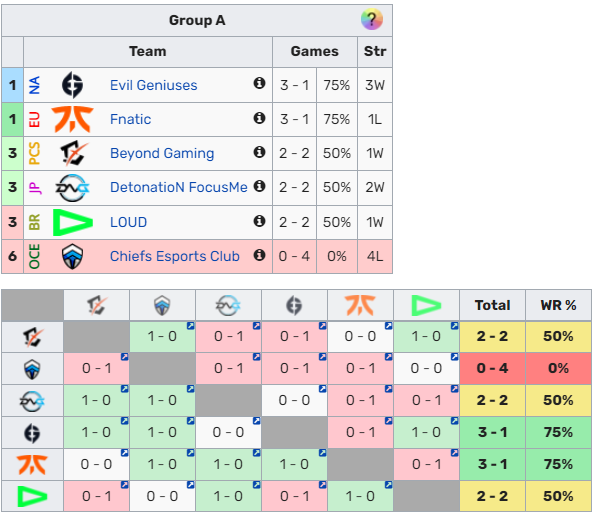Open match arrow in Fnatic vs LOUD cell

click(454, 453)
